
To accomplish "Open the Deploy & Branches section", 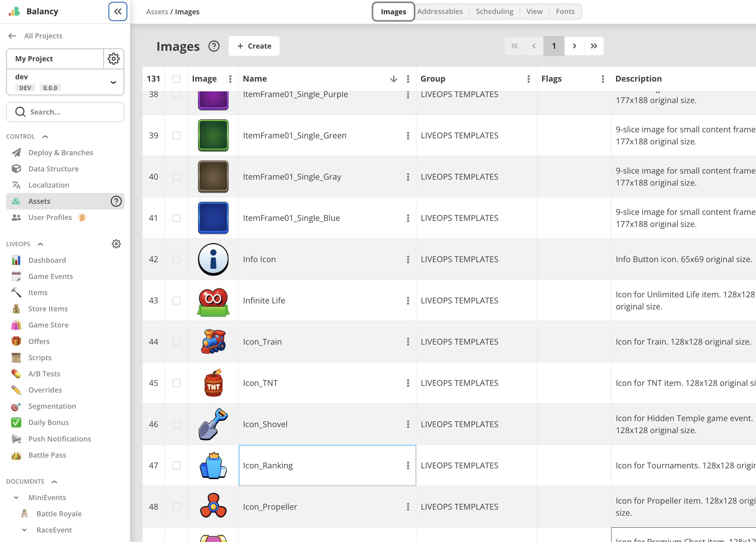I will click(60, 152).
